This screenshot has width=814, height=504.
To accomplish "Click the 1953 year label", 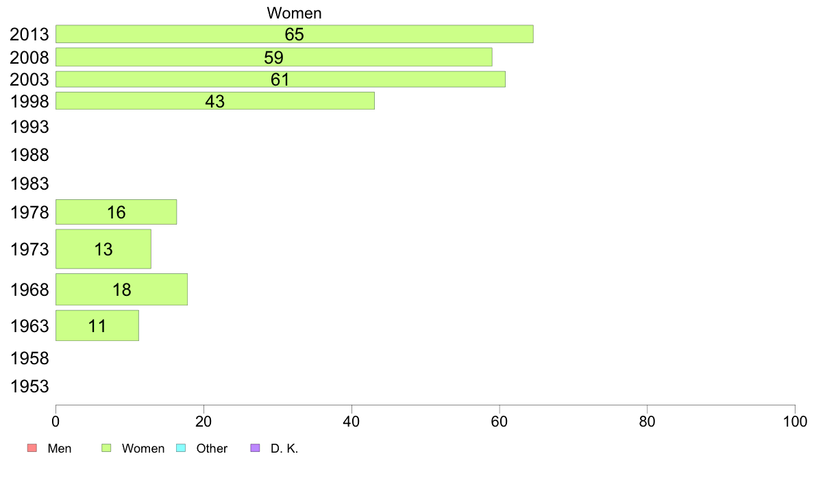I will 29,386.
